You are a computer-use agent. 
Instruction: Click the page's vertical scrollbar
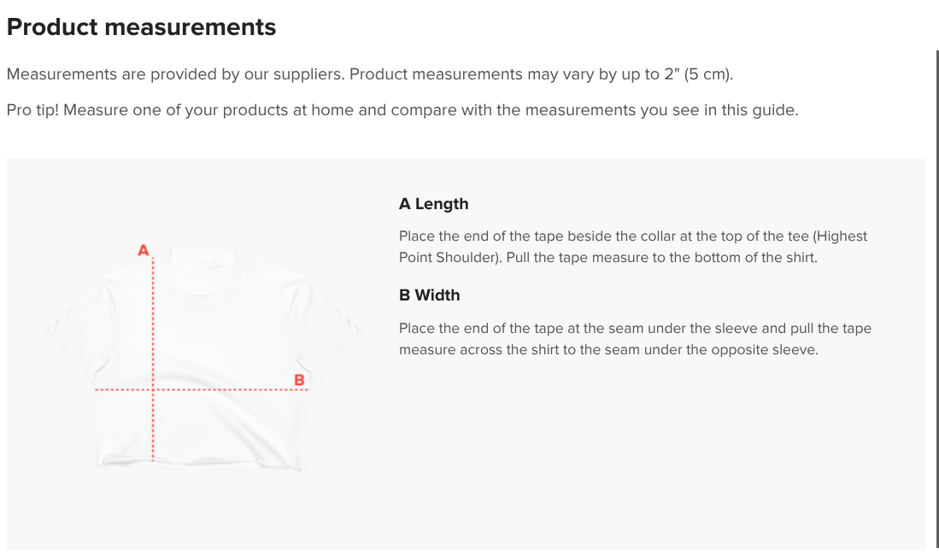[937, 299]
